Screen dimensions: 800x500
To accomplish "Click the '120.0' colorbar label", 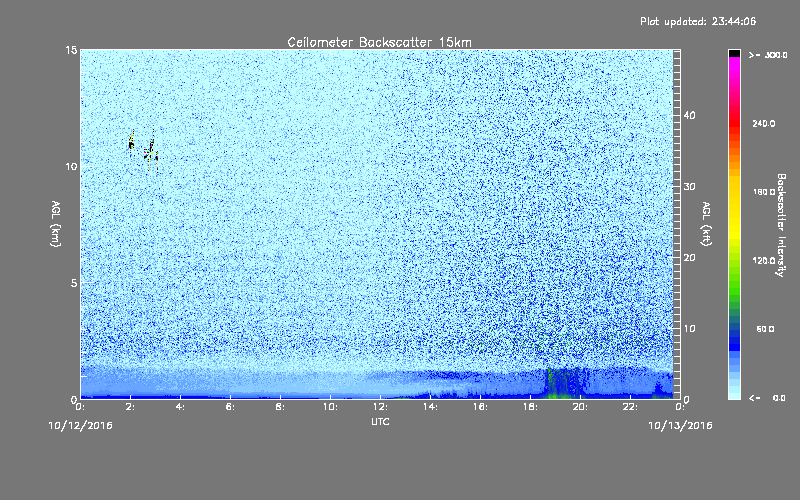I will (764, 260).
